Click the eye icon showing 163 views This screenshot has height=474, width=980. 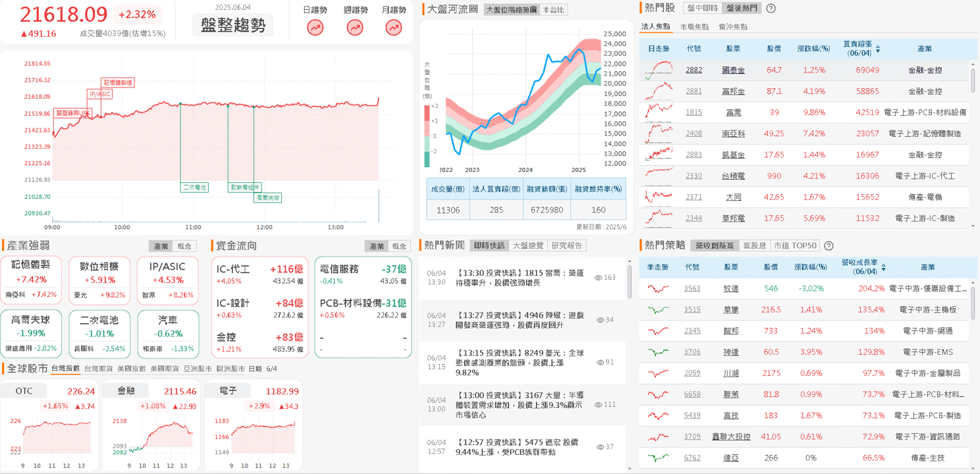598,278
